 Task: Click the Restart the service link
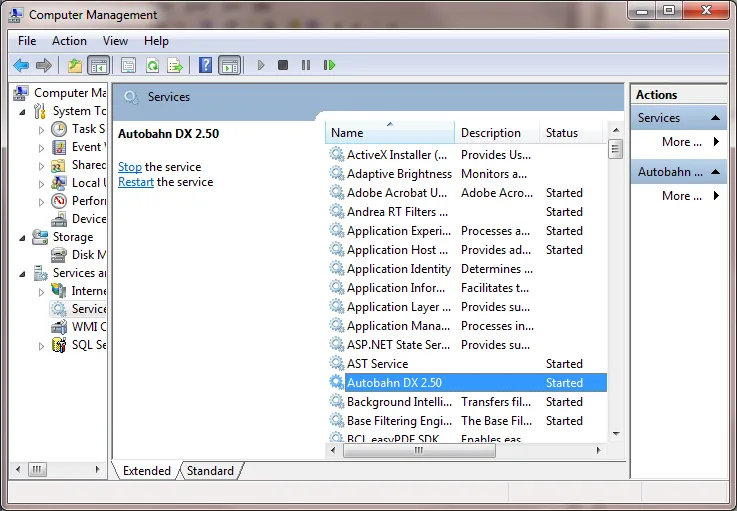coord(135,182)
